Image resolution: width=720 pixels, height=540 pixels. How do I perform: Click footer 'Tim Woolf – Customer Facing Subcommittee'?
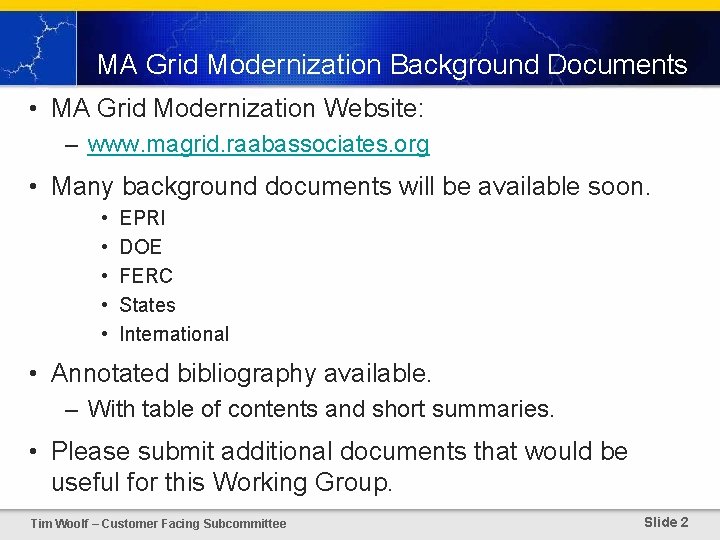pos(158,523)
